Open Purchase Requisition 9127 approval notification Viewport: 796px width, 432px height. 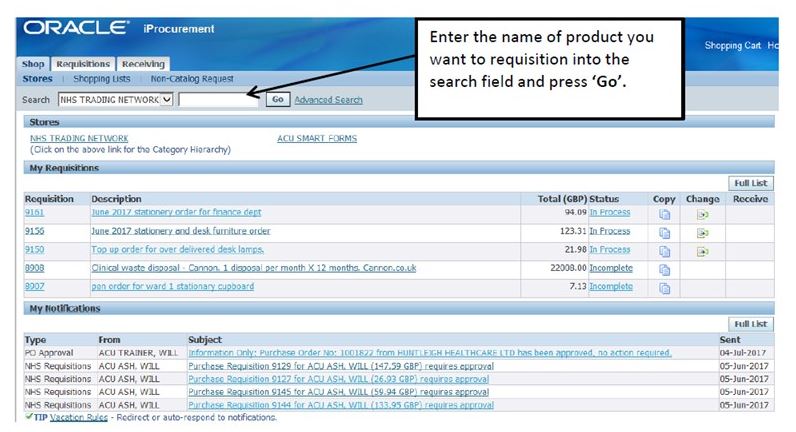(x=339, y=379)
